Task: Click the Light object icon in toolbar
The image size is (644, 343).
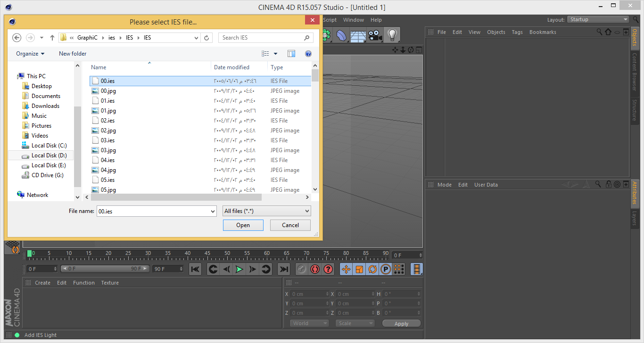Action: click(x=392, y=35)
